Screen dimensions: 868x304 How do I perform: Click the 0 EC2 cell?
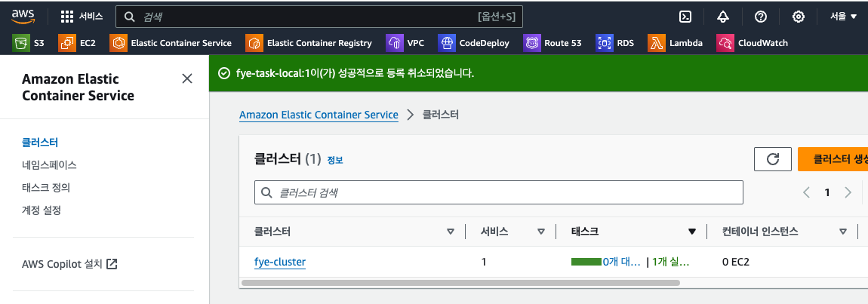pos(736,262)
